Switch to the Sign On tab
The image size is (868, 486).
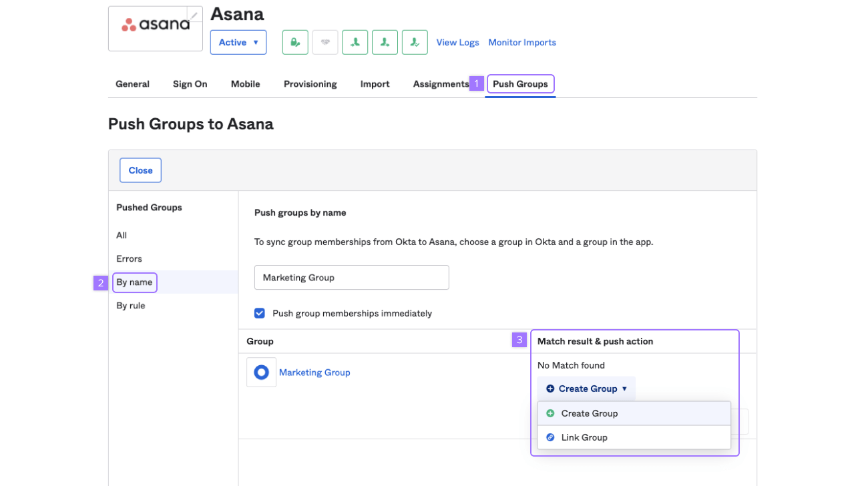tap(190, 84)
